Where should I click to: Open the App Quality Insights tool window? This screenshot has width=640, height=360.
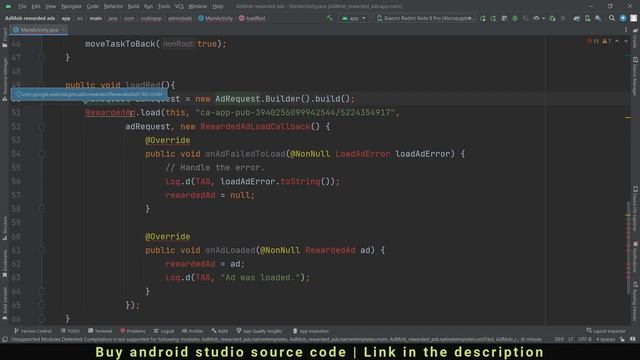pos(259,331)
